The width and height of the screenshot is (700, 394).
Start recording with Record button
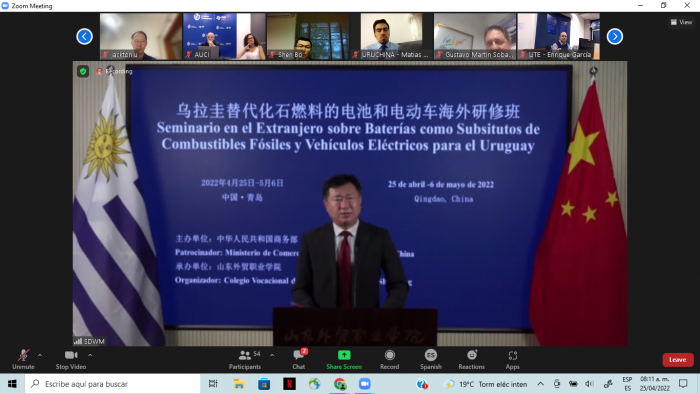click(389, 359)
